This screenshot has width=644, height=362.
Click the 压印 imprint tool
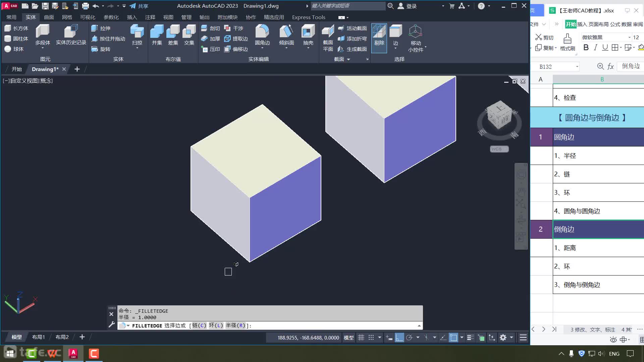(x=210, y=49)
